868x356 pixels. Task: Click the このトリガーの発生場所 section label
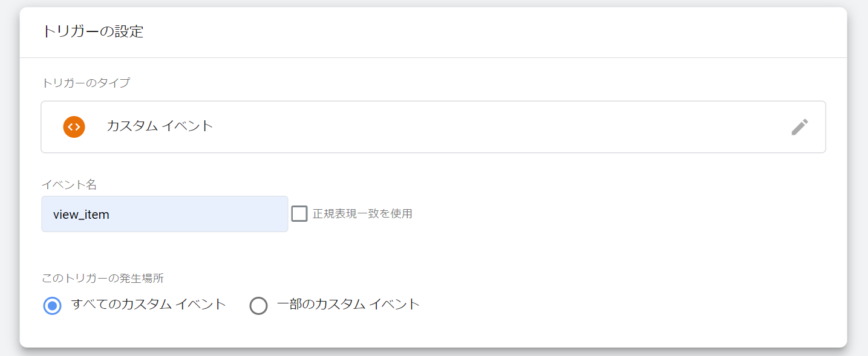pyautogui.click(x=103, y=279)
